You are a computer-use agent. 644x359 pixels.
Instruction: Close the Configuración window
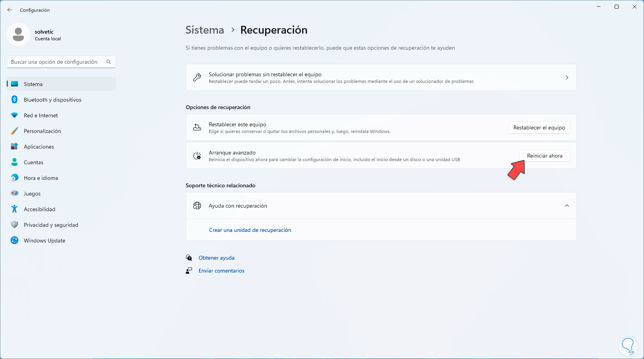(635, 7)
